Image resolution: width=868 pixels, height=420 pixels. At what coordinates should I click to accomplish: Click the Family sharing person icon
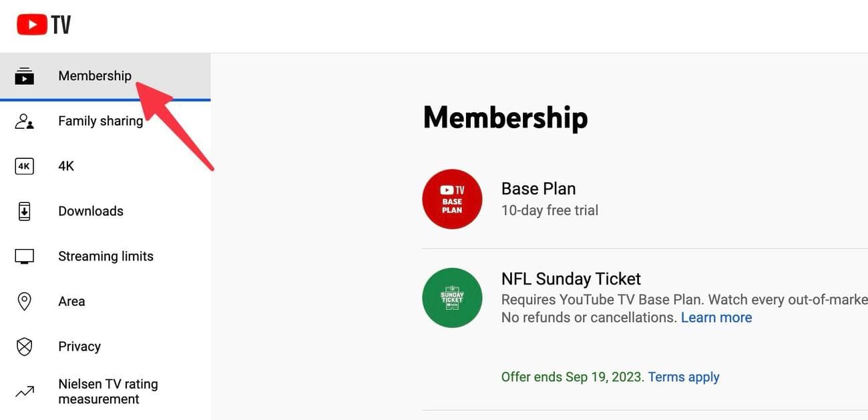coord(24,121)
